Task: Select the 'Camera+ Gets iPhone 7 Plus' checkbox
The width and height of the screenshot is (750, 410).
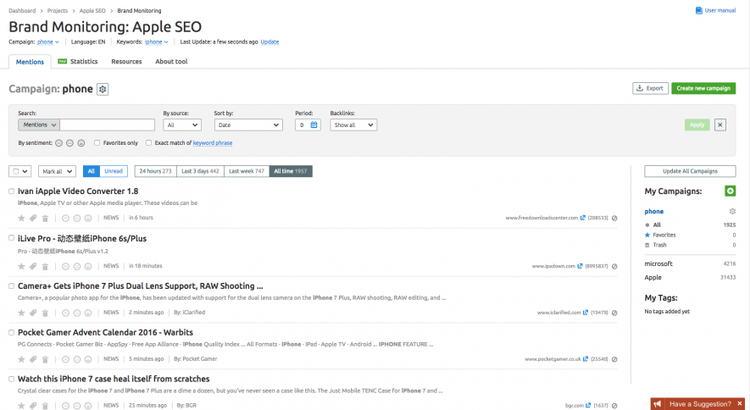Action: click(x=11, y=286)
